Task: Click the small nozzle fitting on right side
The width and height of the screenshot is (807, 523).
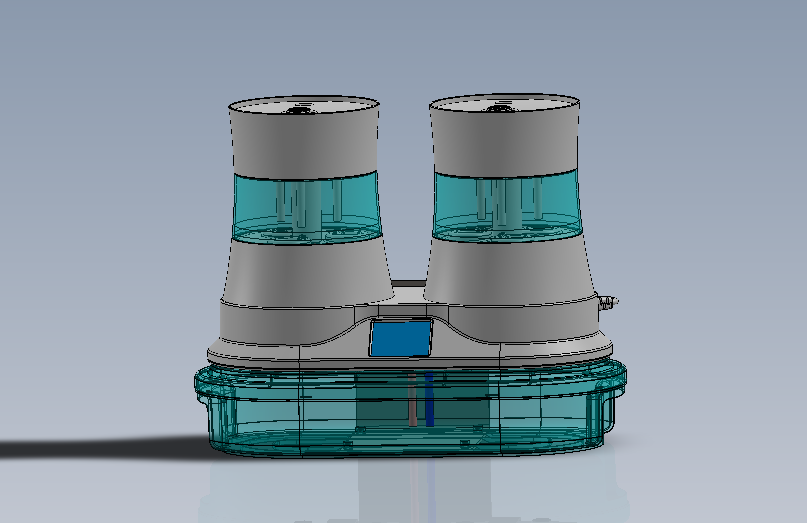Action: point(608,300)
